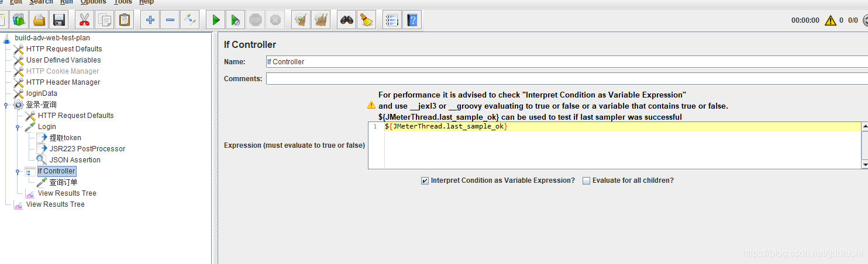This screenshot has width=868, height=264.
Task: Select the Login HTTP sampler
Action: [x=47, y=127]
